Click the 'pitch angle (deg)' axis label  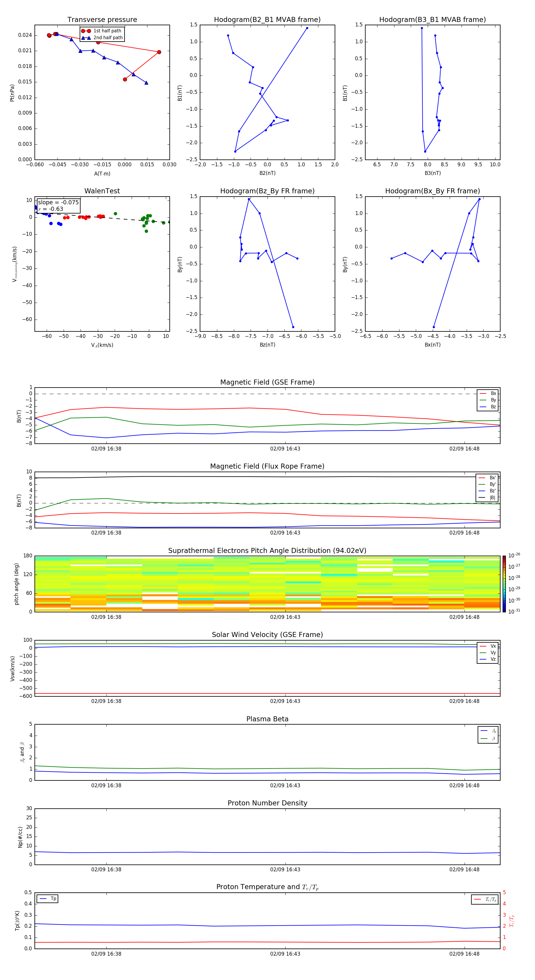coord(16,584)
